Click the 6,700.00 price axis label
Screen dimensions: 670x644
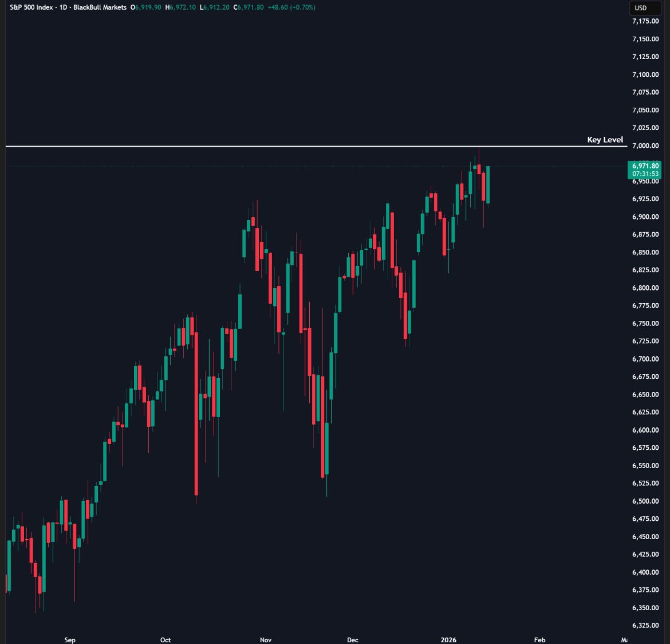click(645, 359)
